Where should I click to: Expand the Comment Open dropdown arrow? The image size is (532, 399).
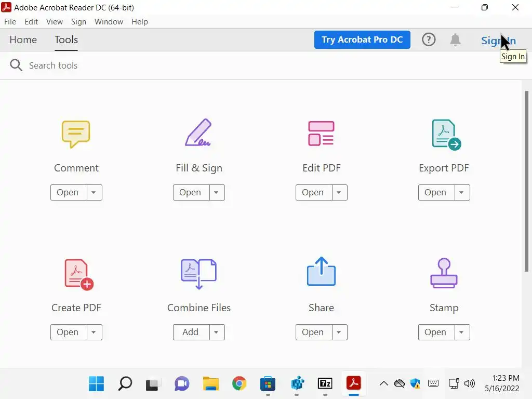94,192
